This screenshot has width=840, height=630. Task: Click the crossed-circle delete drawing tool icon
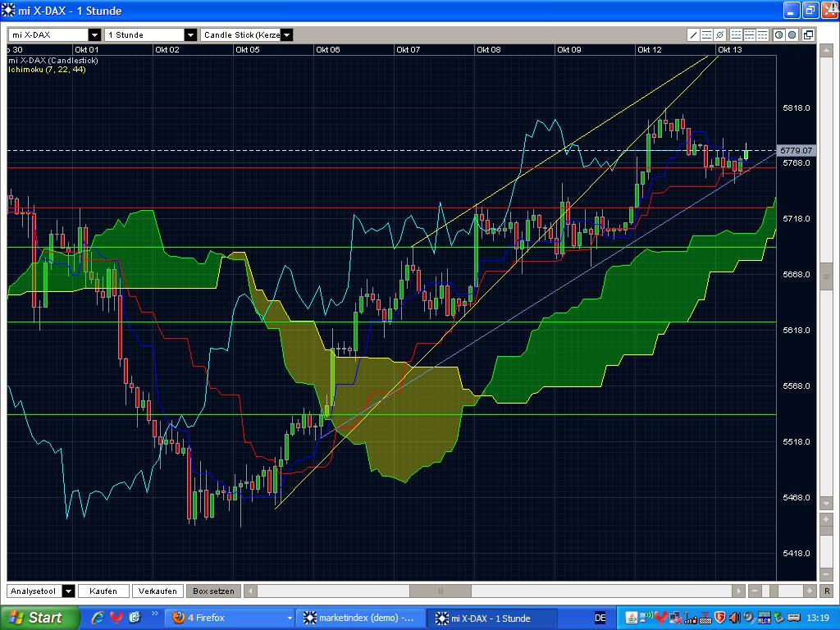(x=720, y=34)
